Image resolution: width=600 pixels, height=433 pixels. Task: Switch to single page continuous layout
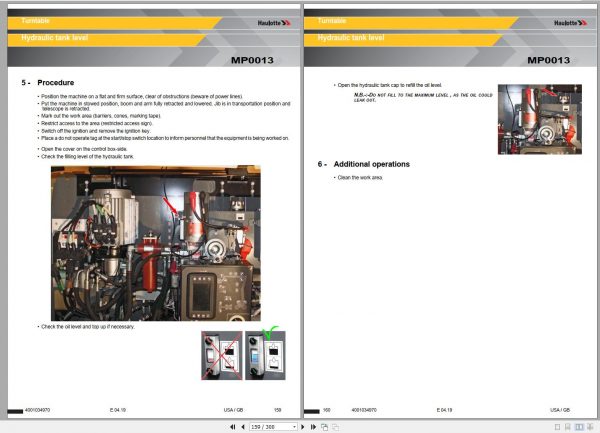568,427
